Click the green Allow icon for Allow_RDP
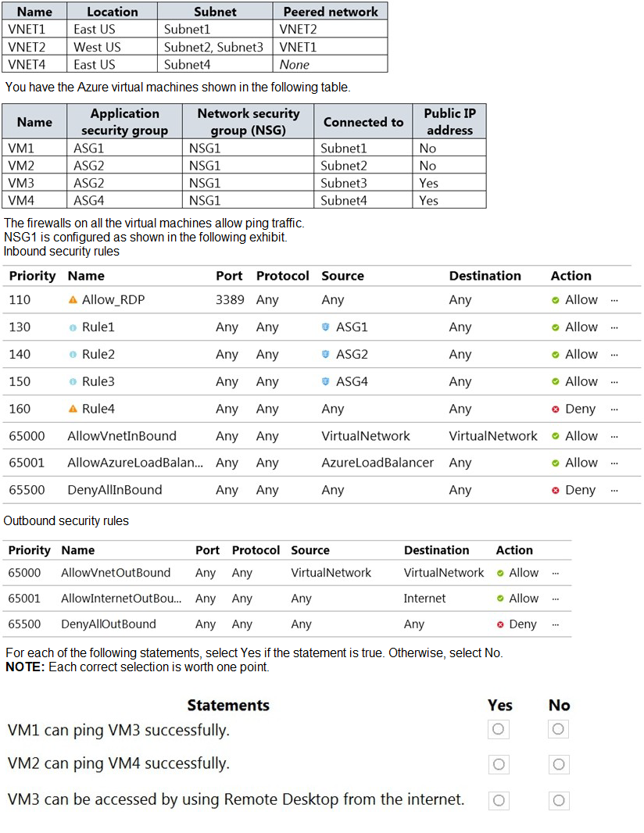Screen dimensions: 644x833 [x=556, y=300]
